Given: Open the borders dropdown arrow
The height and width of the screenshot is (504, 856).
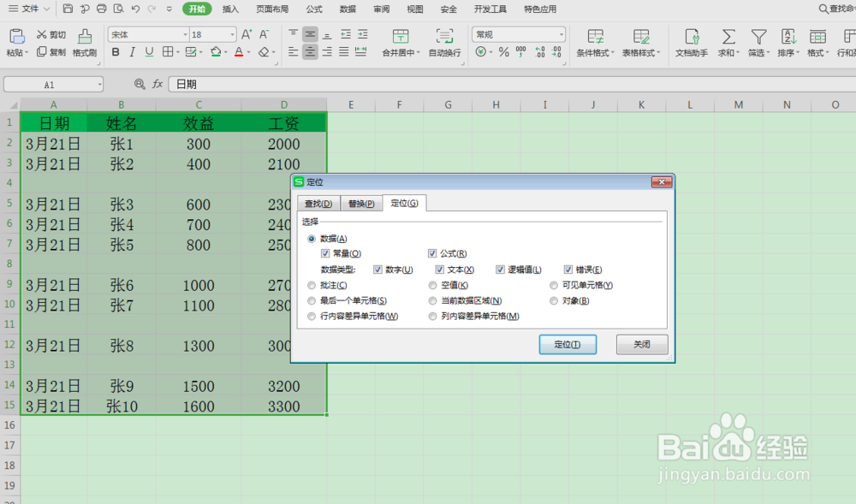Looking at the screenshot, I should [178, 52].
